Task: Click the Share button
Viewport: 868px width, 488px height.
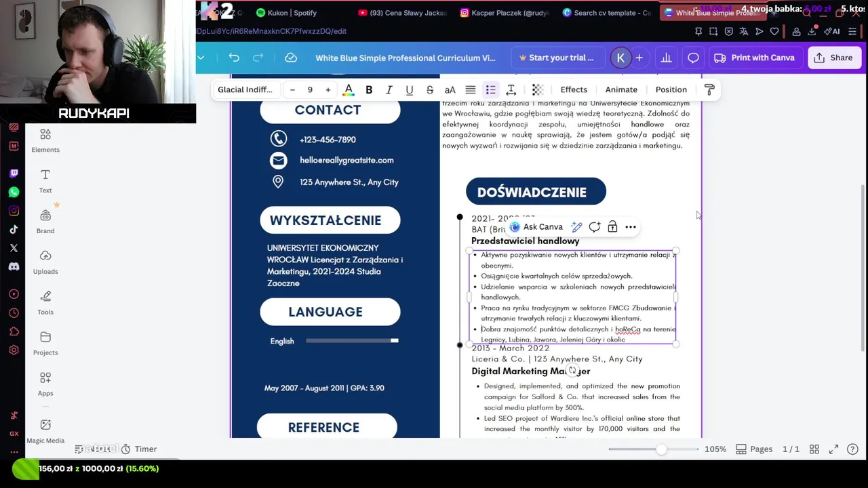Action: pos(833,58)
